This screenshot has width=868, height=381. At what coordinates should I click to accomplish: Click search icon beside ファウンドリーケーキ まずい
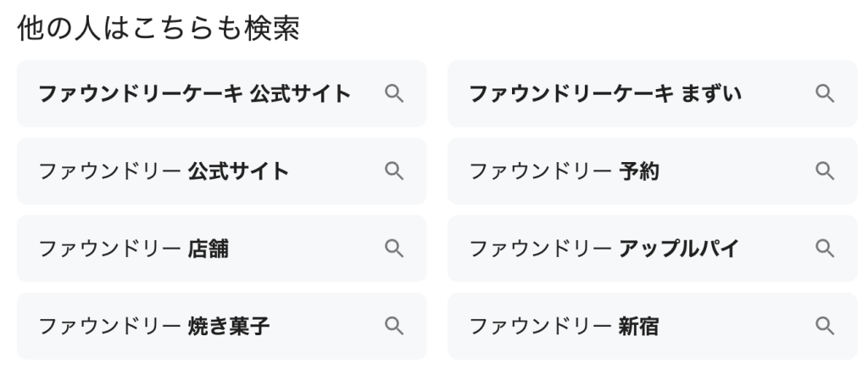[825, 93]
